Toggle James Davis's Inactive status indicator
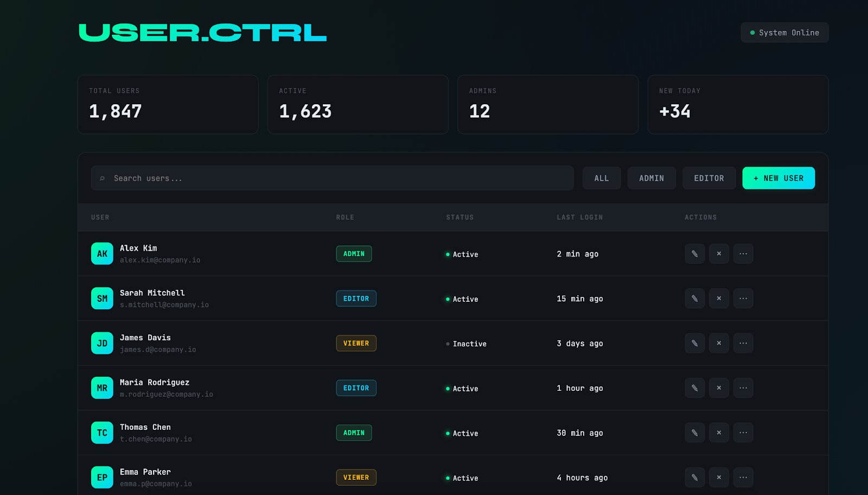Image resolution: width=868 pixels, height=495 pixels. [x=447, y=343]
